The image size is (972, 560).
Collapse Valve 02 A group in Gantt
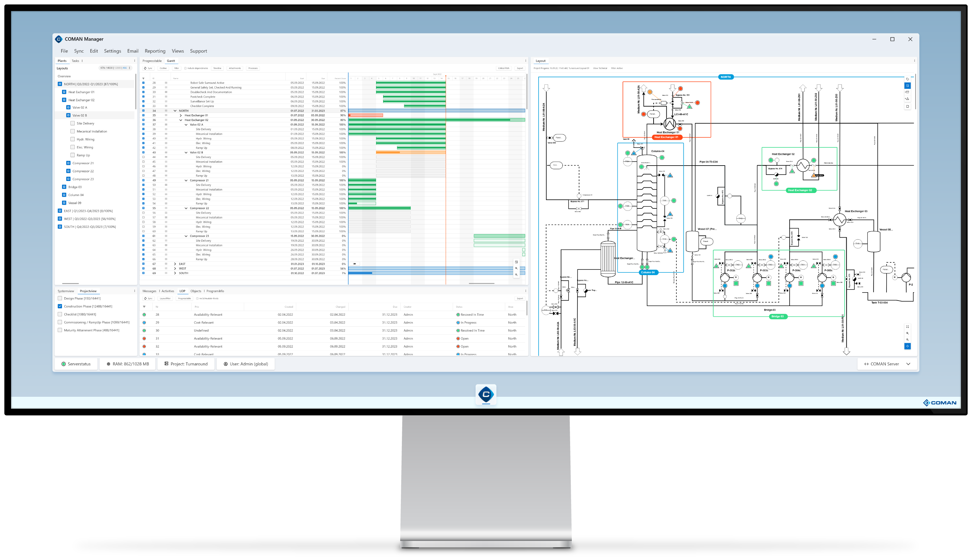tap(186, 125)
